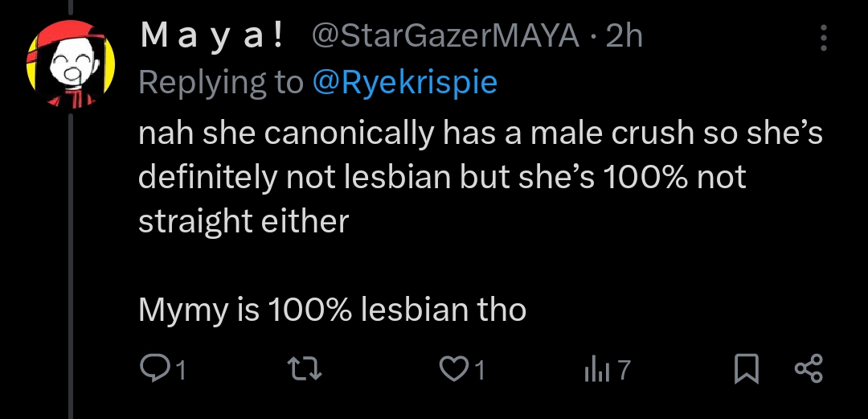Like the tweet with the heart icon
This screenshot has height=419, width=868.
(454, 369)
